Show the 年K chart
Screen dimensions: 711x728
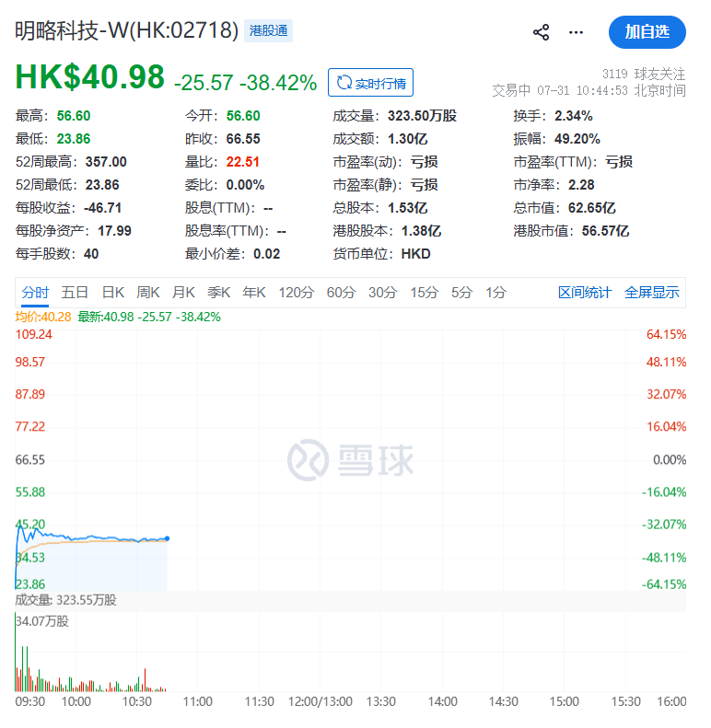[x=254, y=293]
